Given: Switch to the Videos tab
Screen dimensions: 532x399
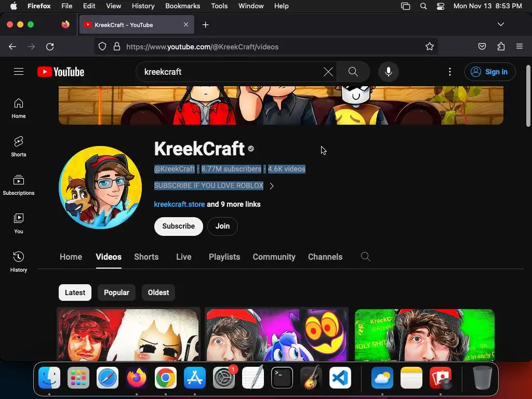Looking at the screenshot, I should tap(109, 257).
